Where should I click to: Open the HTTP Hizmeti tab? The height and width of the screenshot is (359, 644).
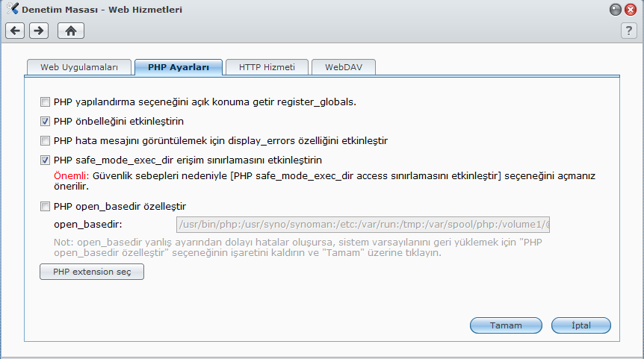267,67
